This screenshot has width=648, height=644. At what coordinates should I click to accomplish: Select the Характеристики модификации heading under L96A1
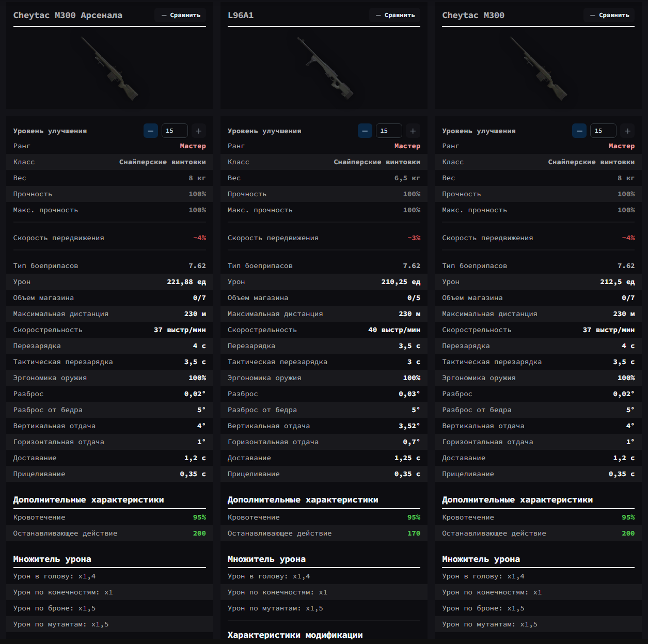295,635
